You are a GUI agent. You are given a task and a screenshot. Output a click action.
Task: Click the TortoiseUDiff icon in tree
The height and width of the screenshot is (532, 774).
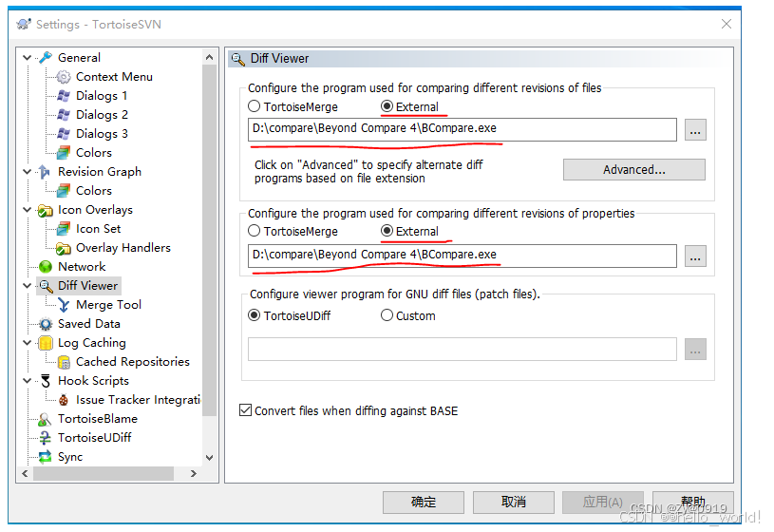46,438
